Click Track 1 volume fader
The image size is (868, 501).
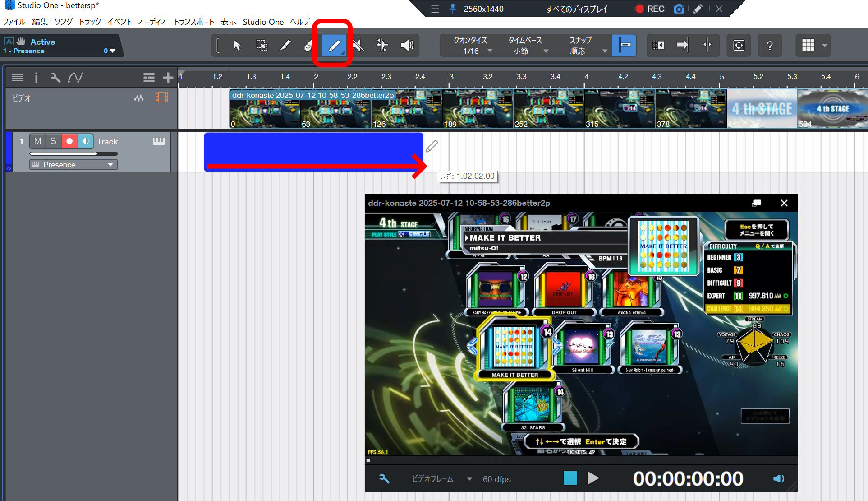(x=73, y=154)
